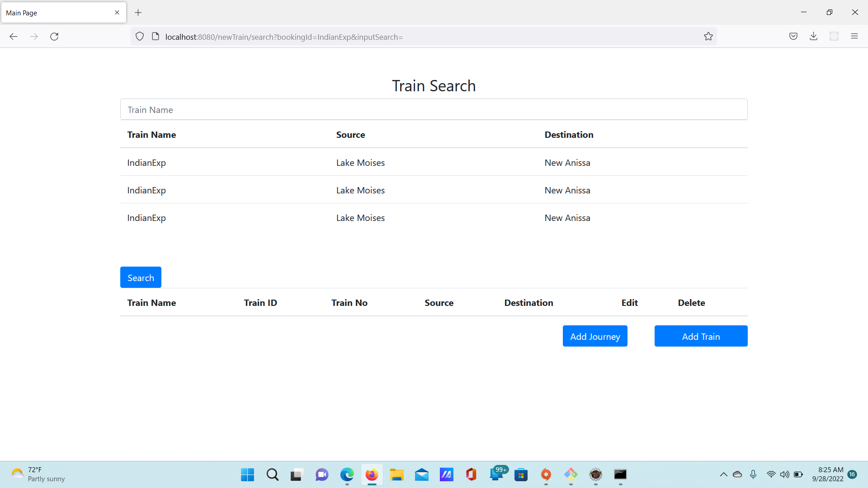Mute the volume from the system tray
This screenshot has width=868, height=488.
[x=784, y=474]
